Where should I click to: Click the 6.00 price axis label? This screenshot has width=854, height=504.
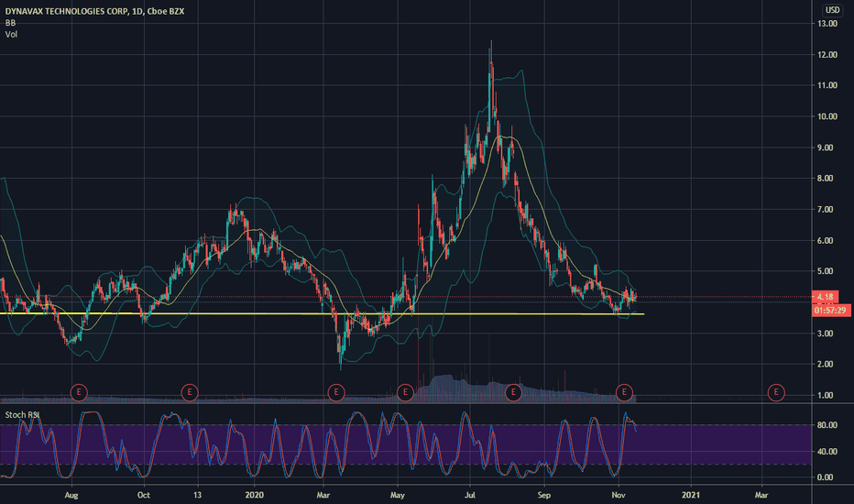[x=827, y=240]
